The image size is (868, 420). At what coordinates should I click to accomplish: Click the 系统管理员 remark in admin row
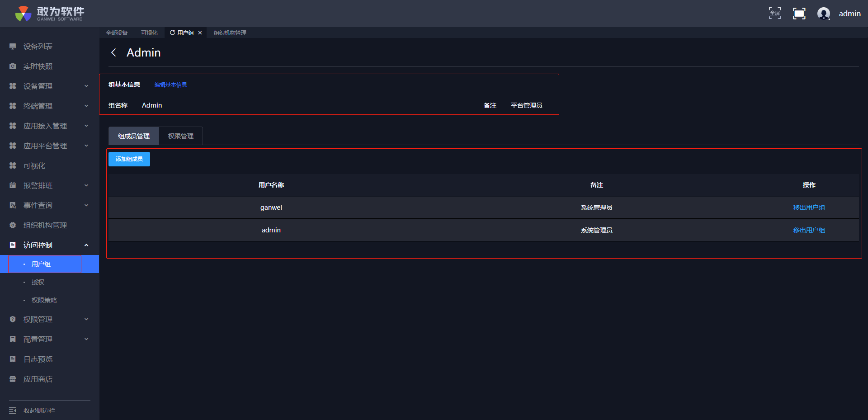tap(597, 231)
